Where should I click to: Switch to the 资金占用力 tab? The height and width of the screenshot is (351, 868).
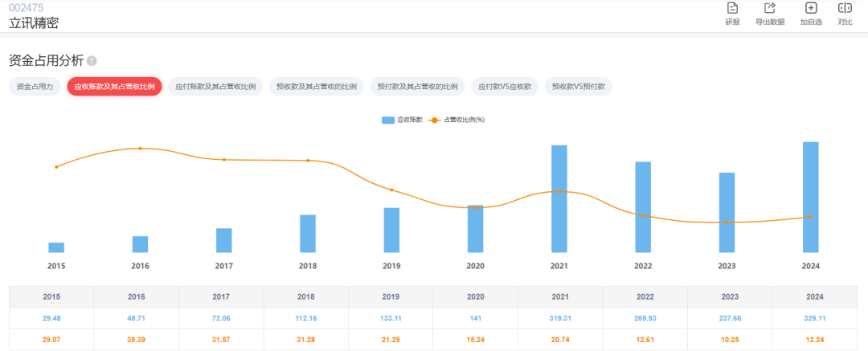[x=35, y=87]
